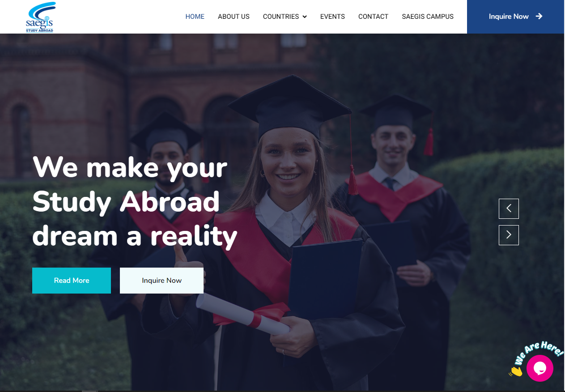Click the right arrow in header Inquire Now
Image resolution: width=565 pixels, height=392 pixels.
click(539, 17)
